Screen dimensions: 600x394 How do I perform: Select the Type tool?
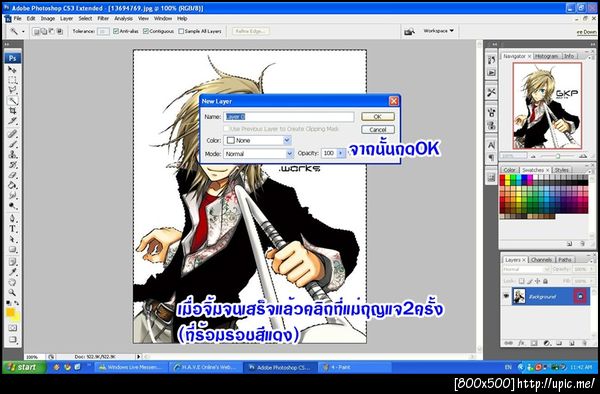click(12, 229)
